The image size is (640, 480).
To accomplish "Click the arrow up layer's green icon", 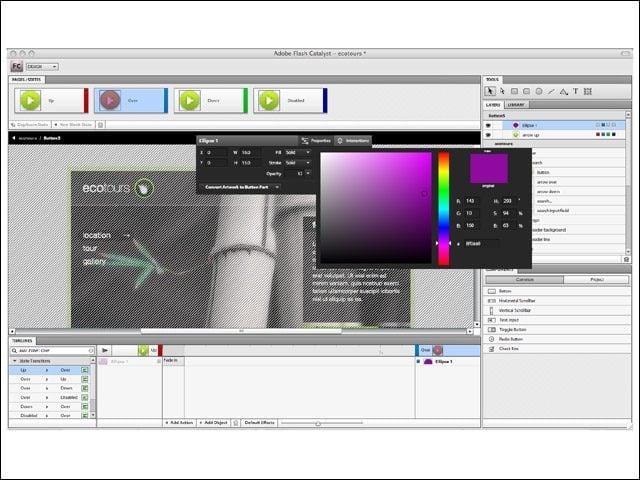I will click(516, 135).
